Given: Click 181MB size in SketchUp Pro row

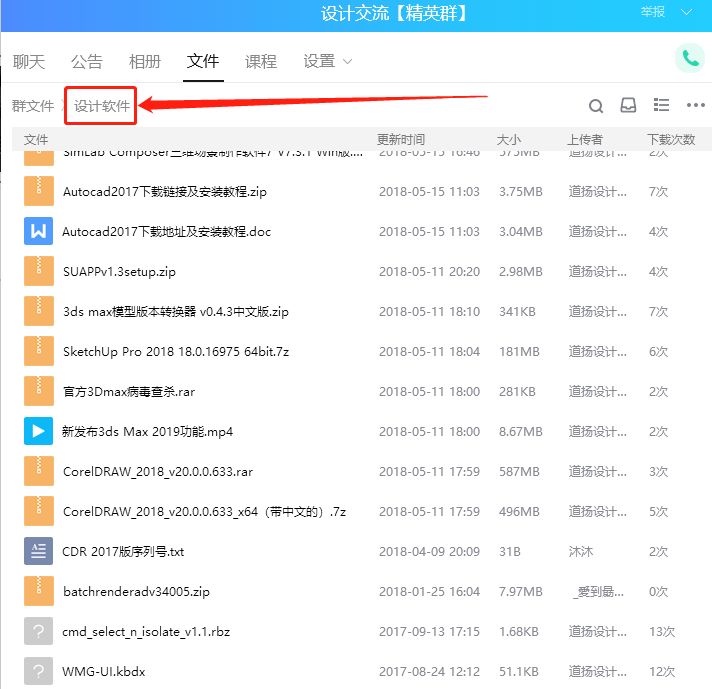Looking at the screenshot, I should (x=519, y=352).
